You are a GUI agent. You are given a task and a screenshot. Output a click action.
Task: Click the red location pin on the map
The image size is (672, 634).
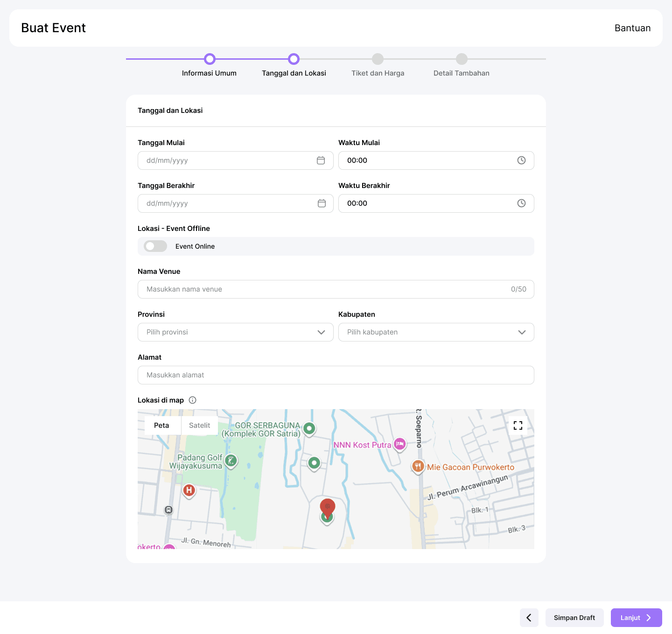click(x=328, y=509)
